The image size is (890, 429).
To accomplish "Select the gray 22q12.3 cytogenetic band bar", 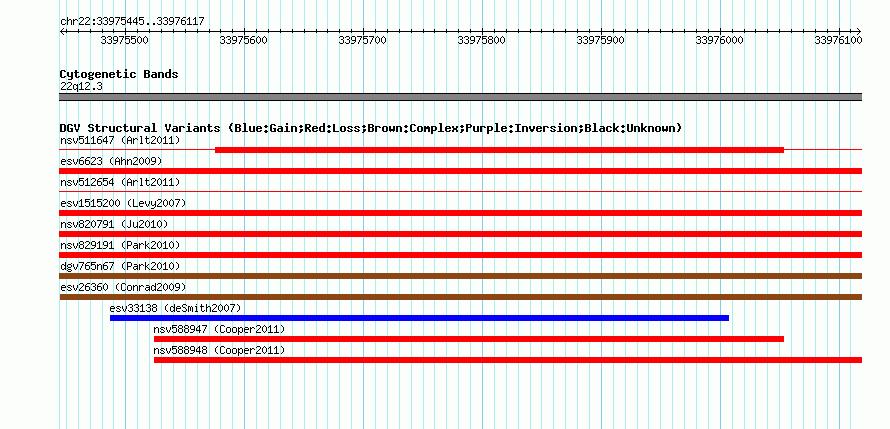I will click(x=460, y=97).
